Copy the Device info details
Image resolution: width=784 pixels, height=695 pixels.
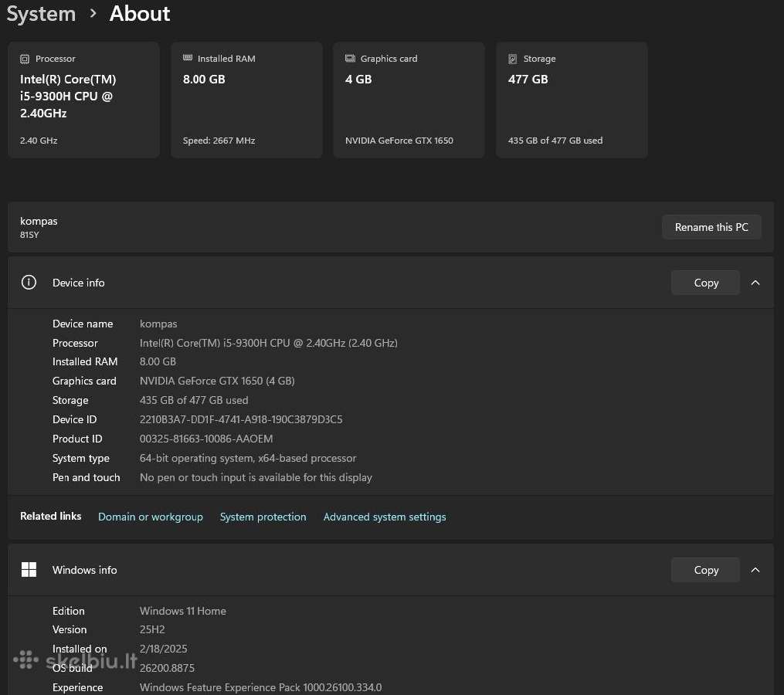(705, 283)
